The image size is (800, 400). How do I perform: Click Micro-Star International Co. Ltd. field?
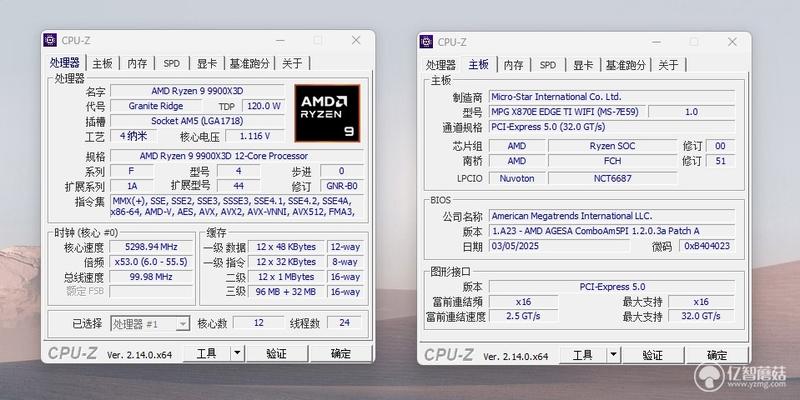(612, 96)
